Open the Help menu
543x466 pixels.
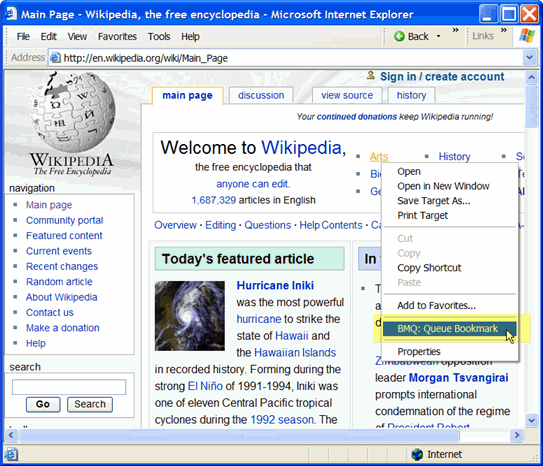(x=190, y=36)
